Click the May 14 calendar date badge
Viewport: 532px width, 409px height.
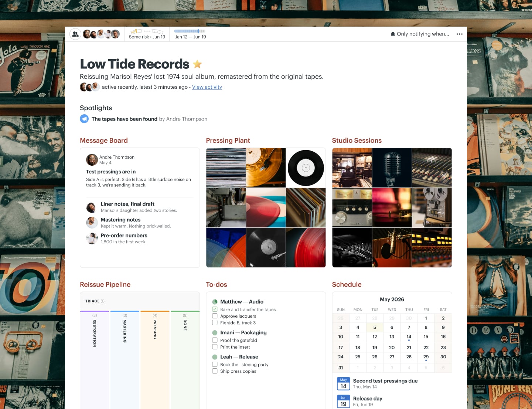click(344, 384)
